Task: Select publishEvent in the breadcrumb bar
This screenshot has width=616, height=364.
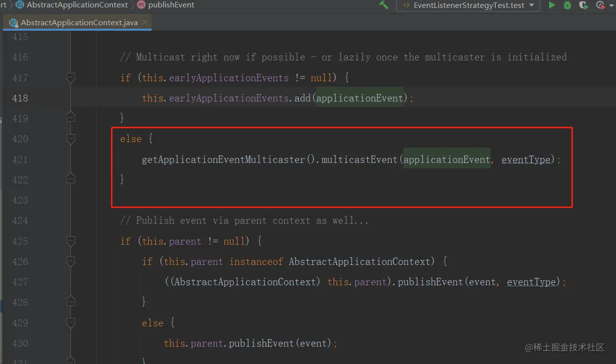Action: [171, 5]
